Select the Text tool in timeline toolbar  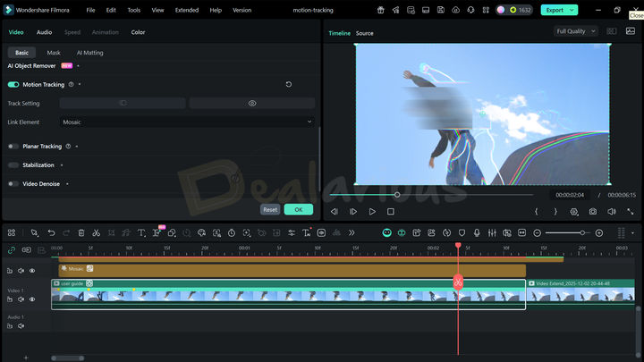pos(141,232)
